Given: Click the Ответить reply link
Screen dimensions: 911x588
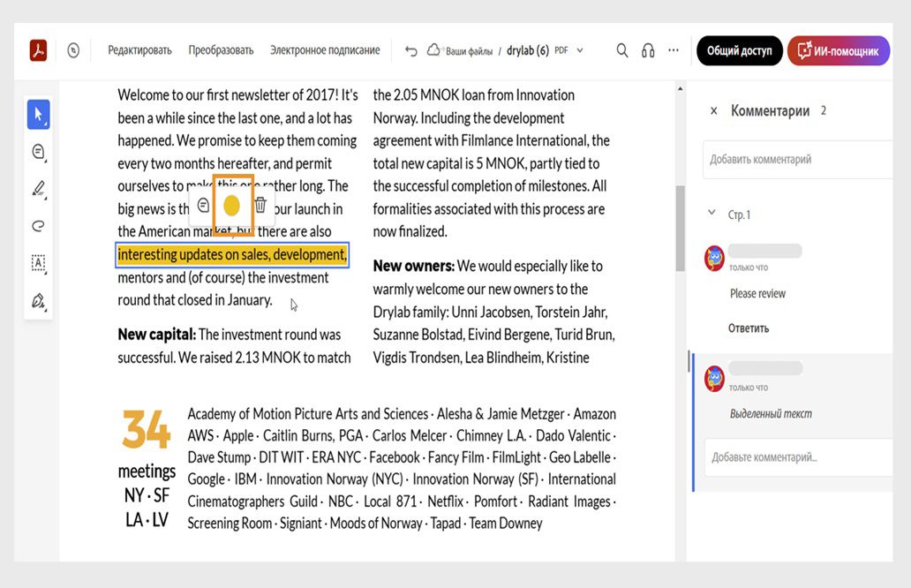Looking at the screenshot, I should click(x=749, y=328).
